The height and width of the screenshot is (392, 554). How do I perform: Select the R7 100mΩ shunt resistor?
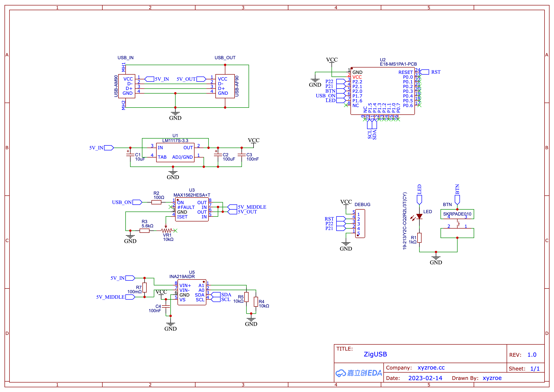pyautogui.click(x=144, y=287)
